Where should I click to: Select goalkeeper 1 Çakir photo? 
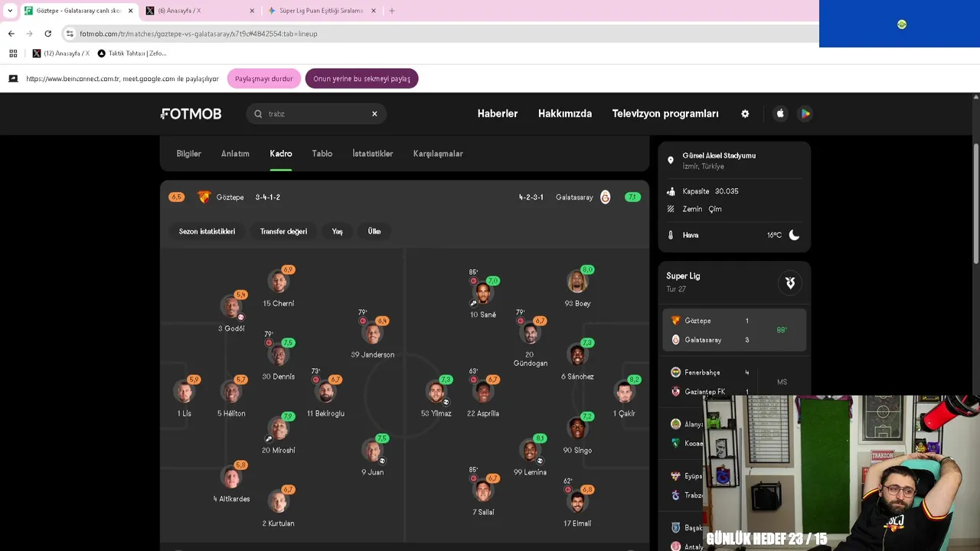tap(624, 392)
